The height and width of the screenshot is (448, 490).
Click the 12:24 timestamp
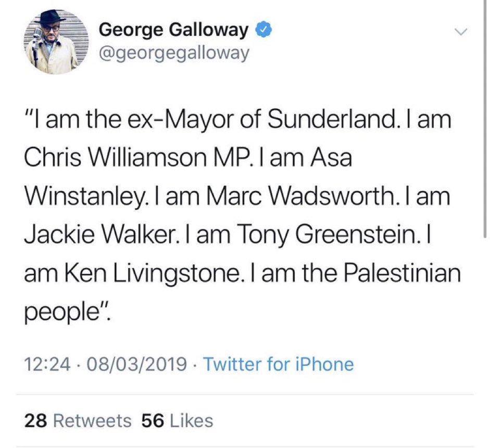pos(47,364)
